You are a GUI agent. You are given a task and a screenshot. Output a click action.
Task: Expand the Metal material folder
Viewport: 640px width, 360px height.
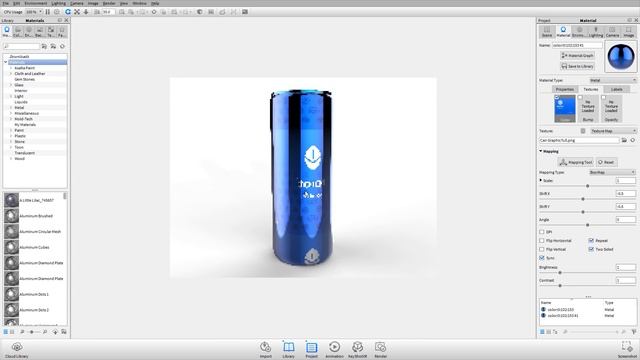pos(11,107)
